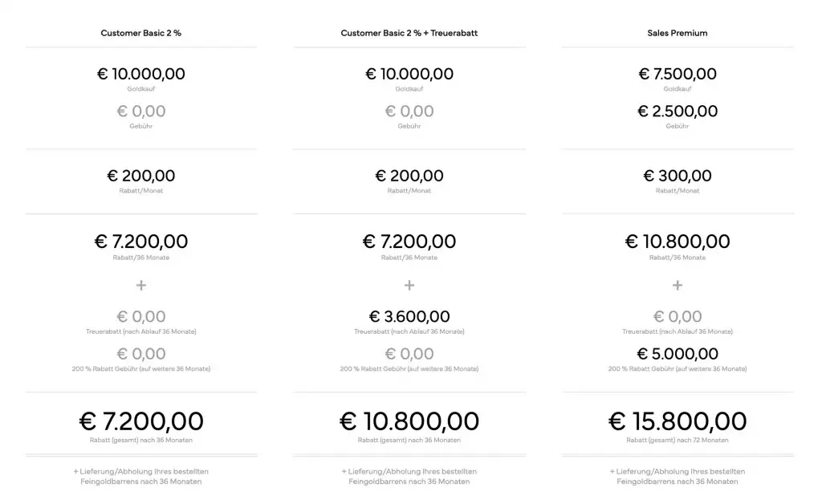This screenshot has height=504, width=822.
Task: Click the € 15.800,00 total discount
Action: (x=678, y=421)
